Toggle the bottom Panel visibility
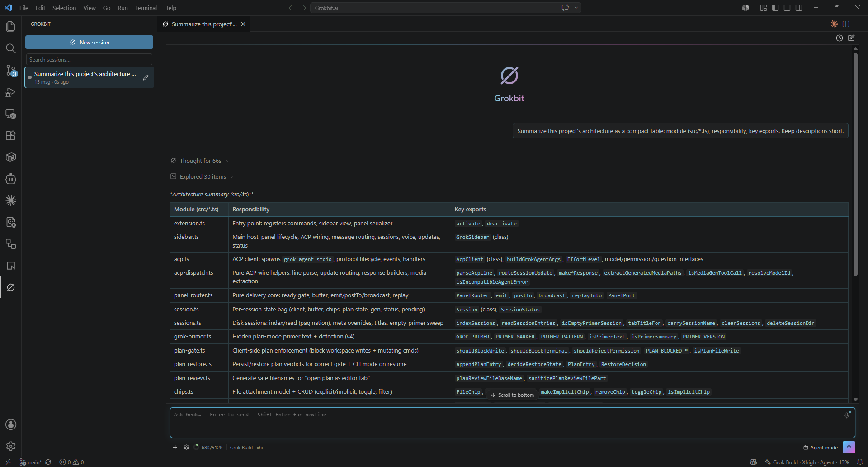This screenshot has width=868, height=467. pyautogui.click(x=787, y=8)
